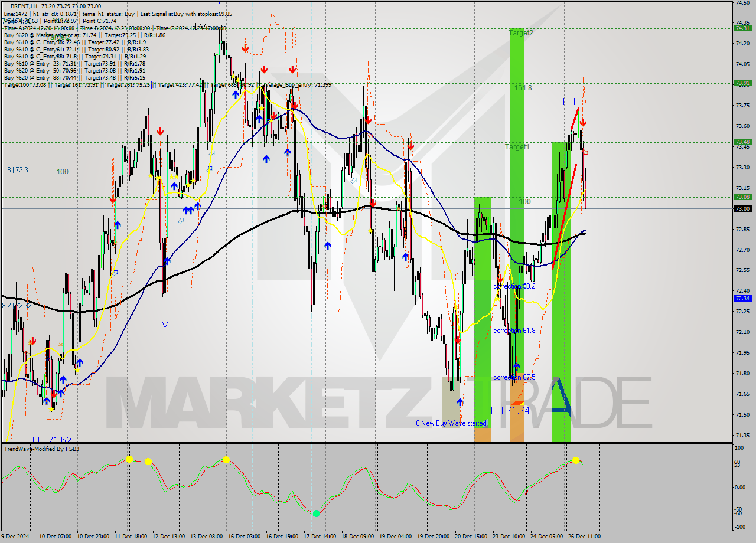Click the 'I I I 71.52' wave label

(52, 440)
